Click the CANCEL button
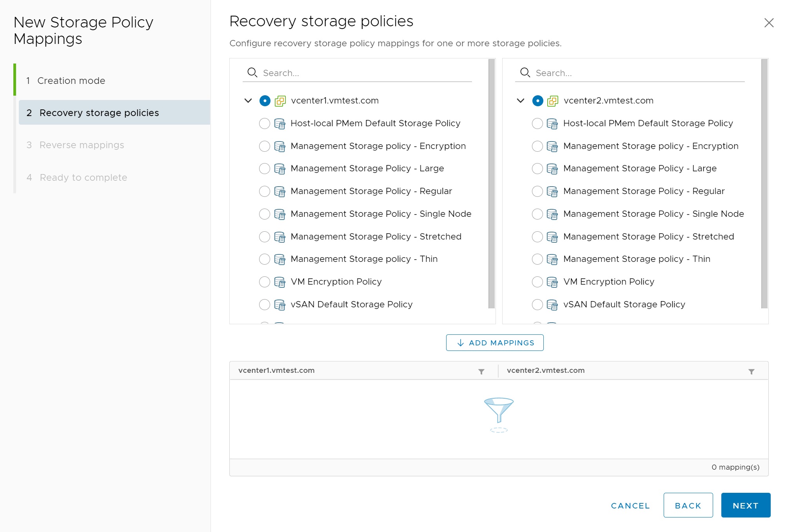Viewport: 786px width, 532px height. 630,506
